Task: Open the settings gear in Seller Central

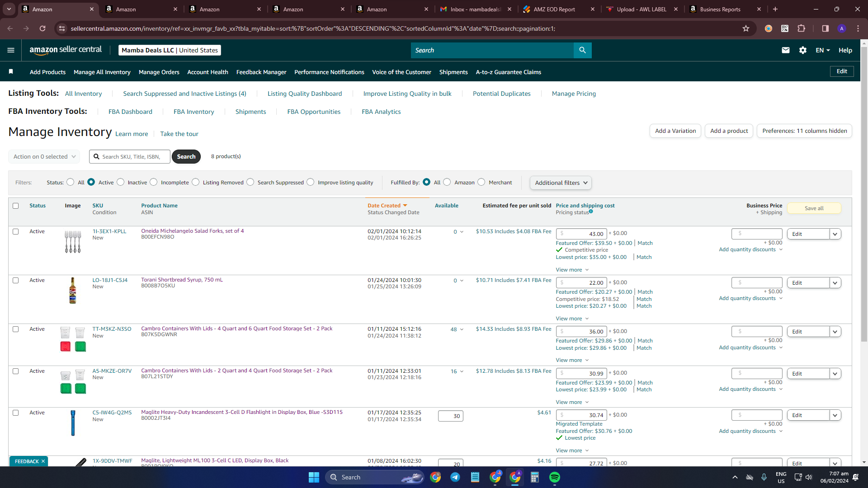Action: [803, 50]
